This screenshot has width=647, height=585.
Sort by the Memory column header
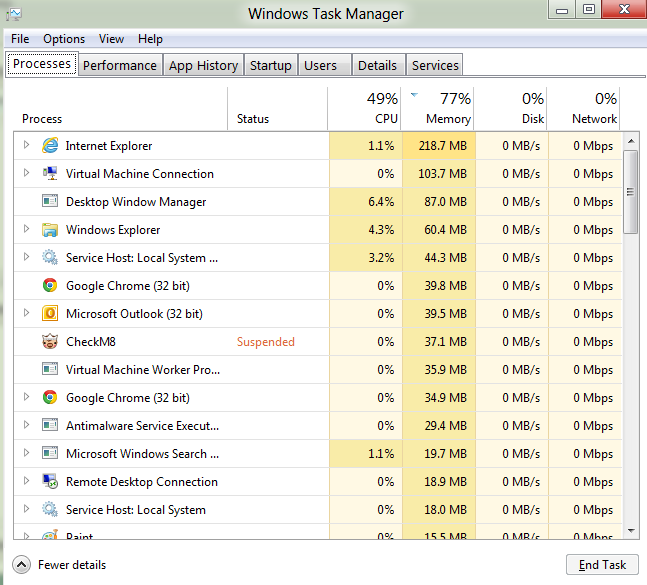(x=437, y=109)
